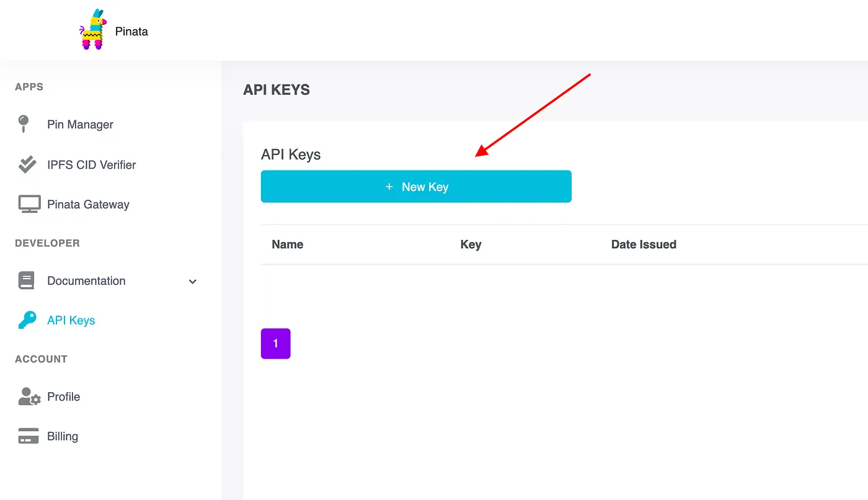Image resolution: width=868 pixels, height=500 pixels.
Task: Click the Name column header
Action: pos(287,244)
